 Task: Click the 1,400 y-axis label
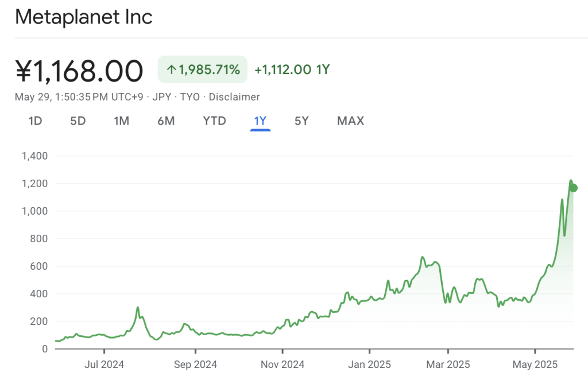pos(34,156)
